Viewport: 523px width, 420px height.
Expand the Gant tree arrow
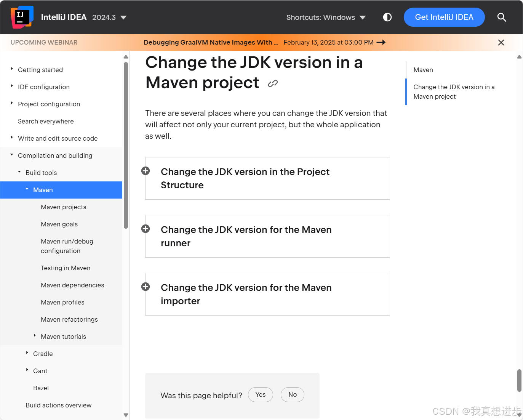click(x=27, y=370)
